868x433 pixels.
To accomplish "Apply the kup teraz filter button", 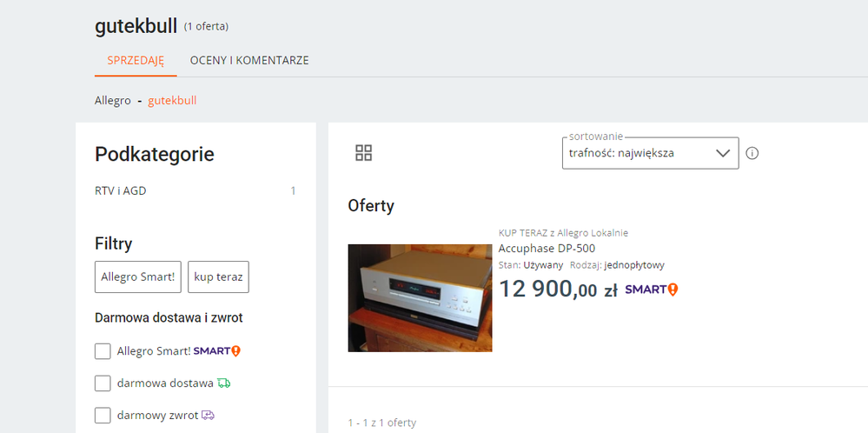I will [x=218, y=276].
